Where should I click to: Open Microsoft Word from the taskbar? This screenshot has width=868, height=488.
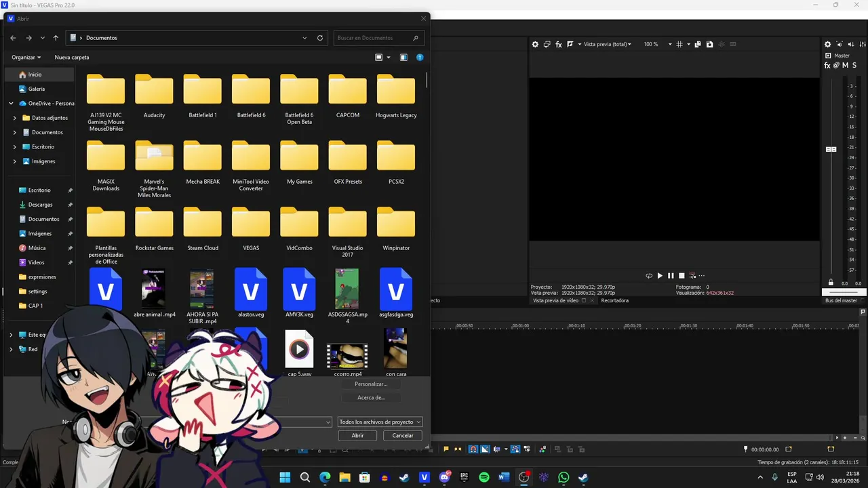(504, 477)
